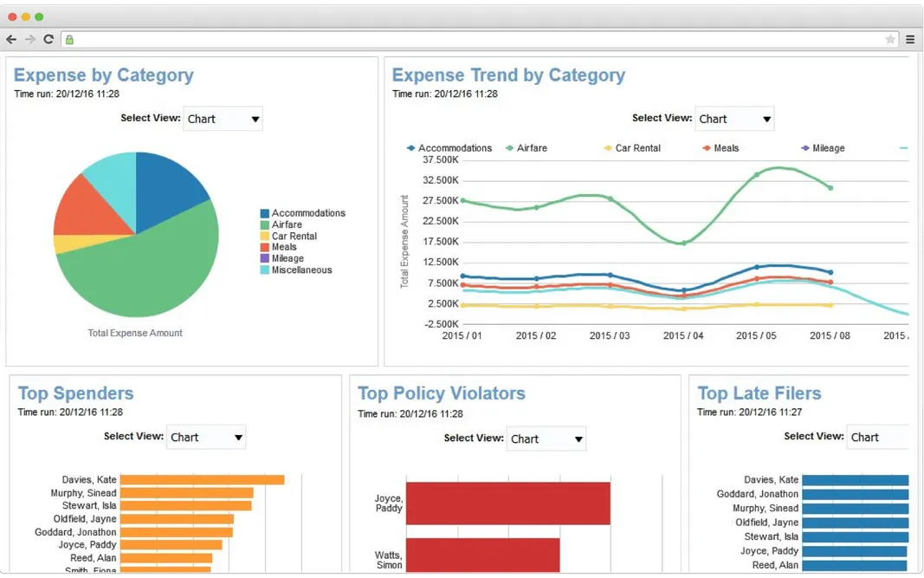Click the browser back navigation arrow
924x578 pixels.
[11, 39]
